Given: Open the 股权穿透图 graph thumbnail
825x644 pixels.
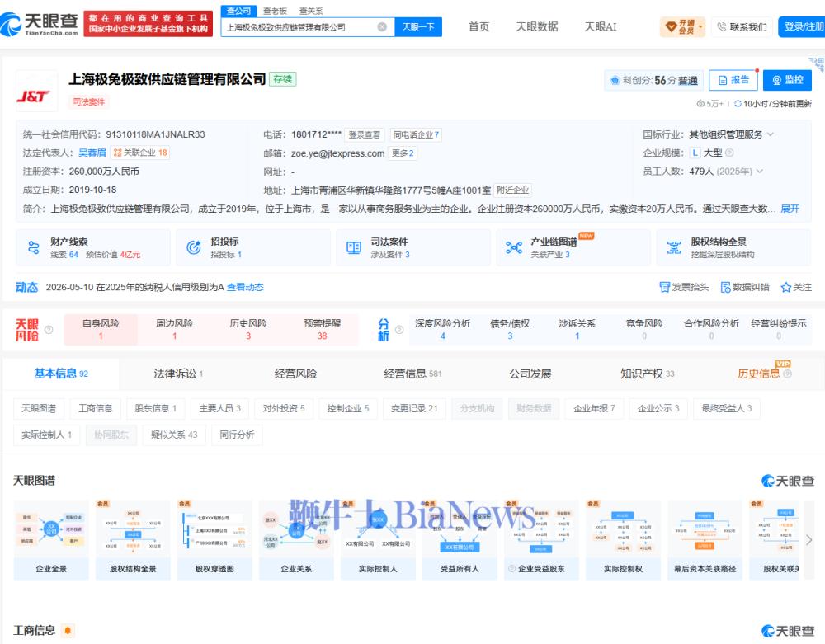Looking at the screenshot, I should coord(214,540).
